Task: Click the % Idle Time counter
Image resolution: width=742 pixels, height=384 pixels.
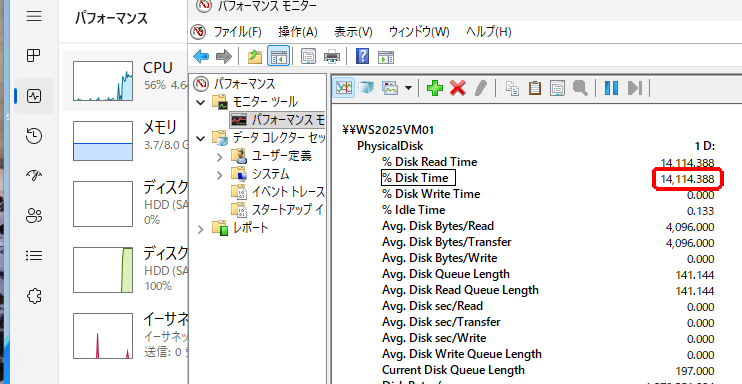Action: pyautogui.click(x=414, y=210)
